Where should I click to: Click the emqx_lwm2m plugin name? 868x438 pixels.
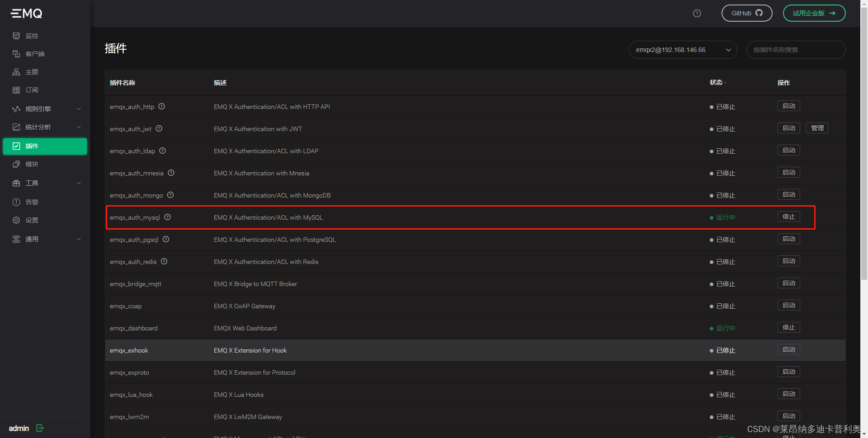point(129,417)
